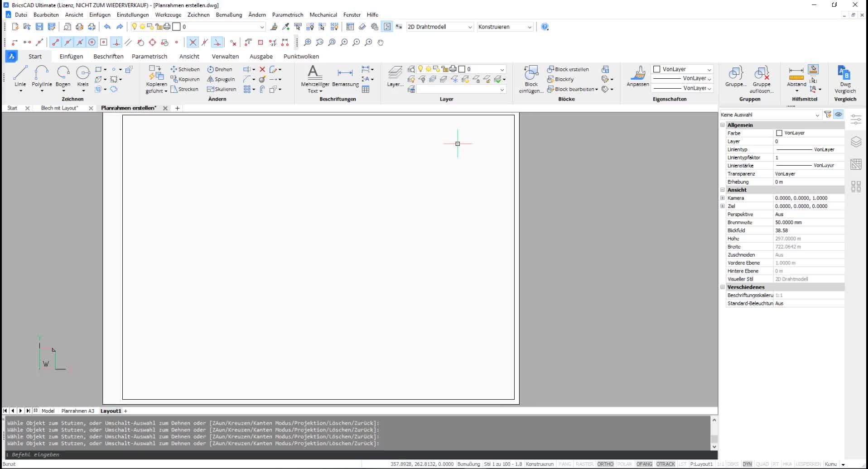
Task: Select the Linie drawing tool
Action: [20, 76]
